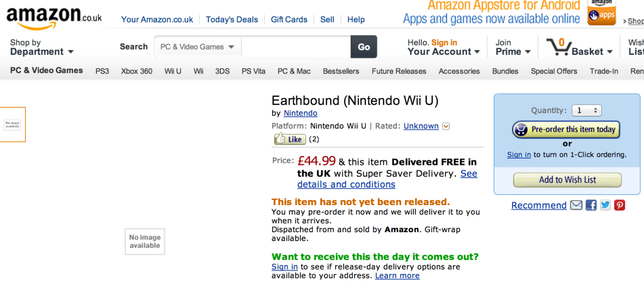The height and width of the screenshot is (285, 644).
Task: Pre-order this item today
Action: click(566, 130)
